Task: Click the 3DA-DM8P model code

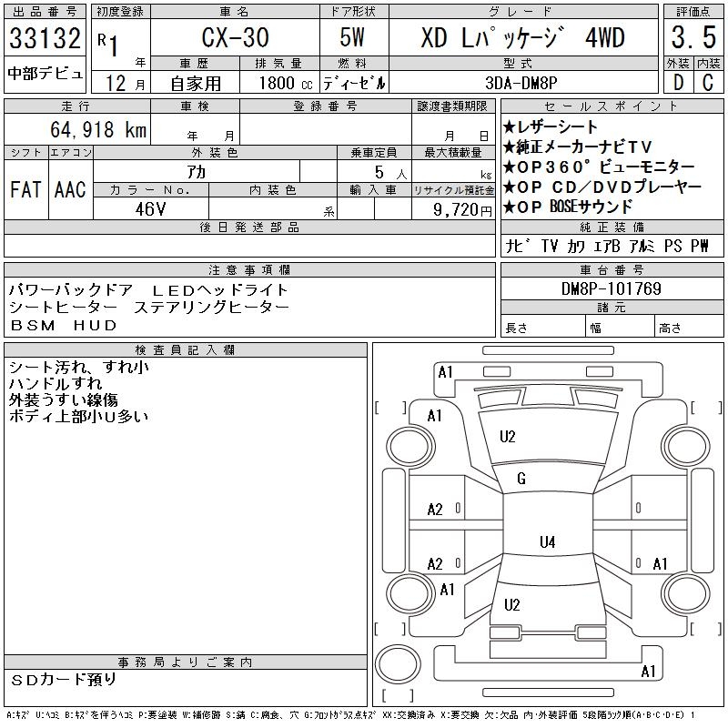Action: point(522,82)
